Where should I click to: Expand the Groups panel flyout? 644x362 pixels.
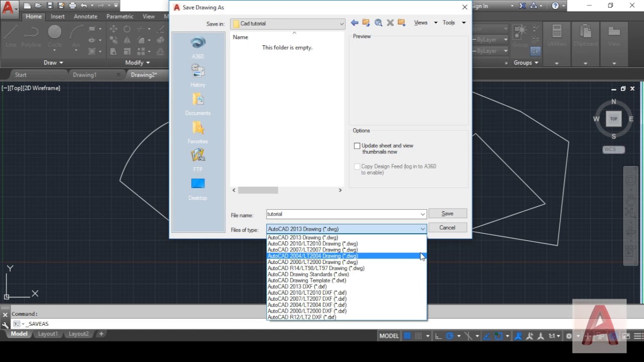(526, 63)
